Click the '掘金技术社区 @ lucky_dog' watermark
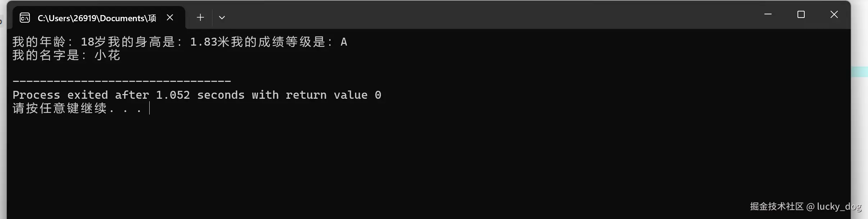The image size is (868, 219). click(x=805, y=206)
